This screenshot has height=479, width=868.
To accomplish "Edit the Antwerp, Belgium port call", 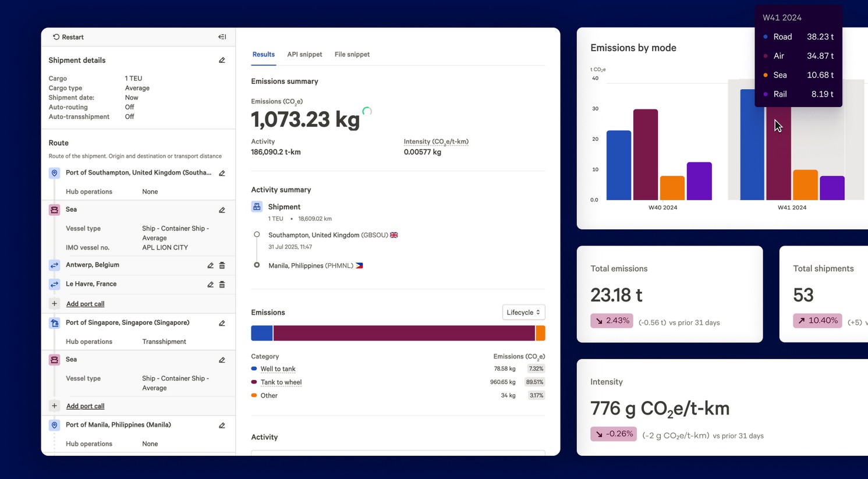I will pos(210,265).
